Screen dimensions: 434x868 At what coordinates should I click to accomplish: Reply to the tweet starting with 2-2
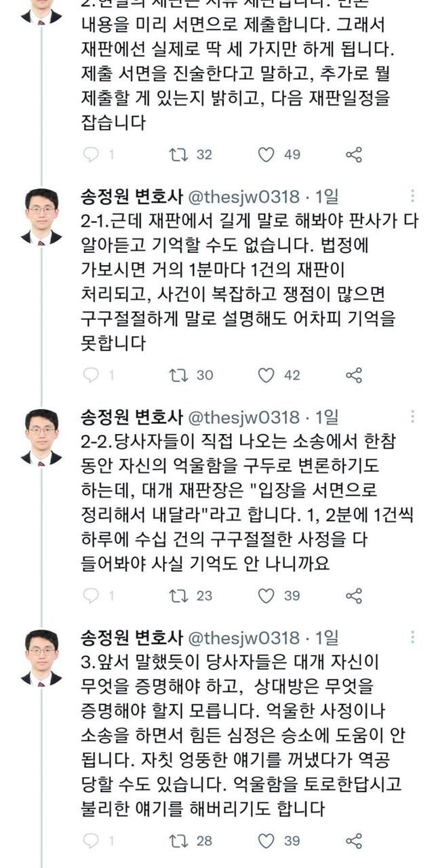[92, 595]
